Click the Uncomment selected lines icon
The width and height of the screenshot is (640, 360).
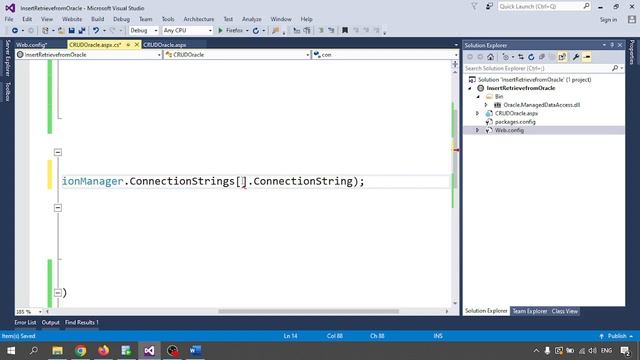pos(331,31)
